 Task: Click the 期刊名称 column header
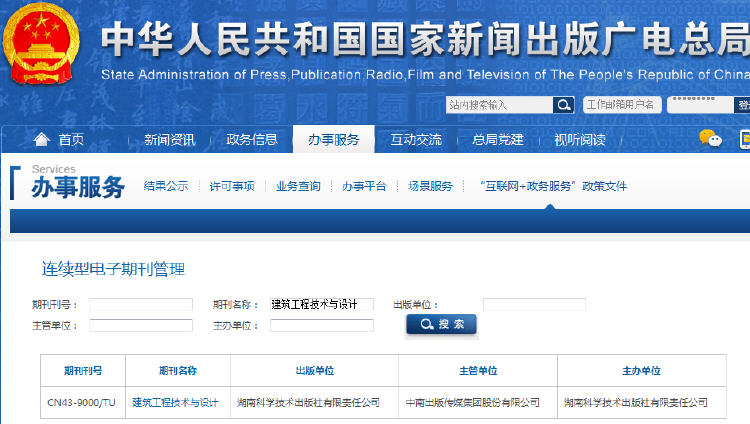tap(178, 370)
